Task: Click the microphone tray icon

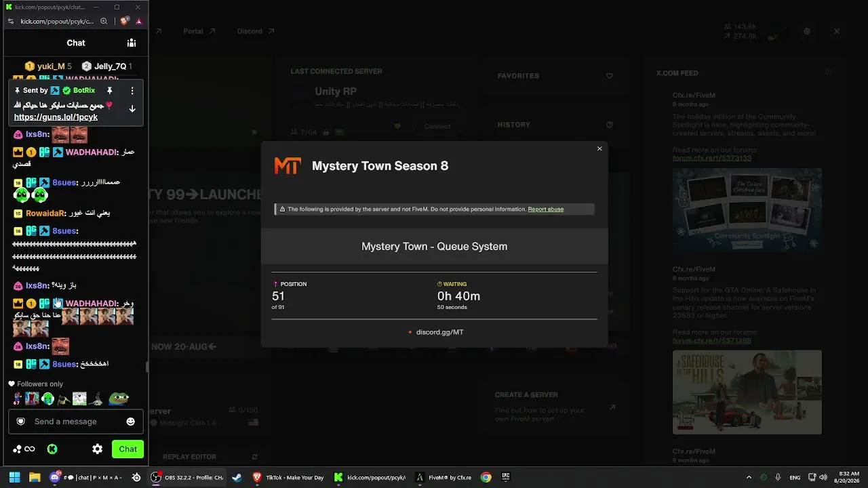Action: click(778, 477)
